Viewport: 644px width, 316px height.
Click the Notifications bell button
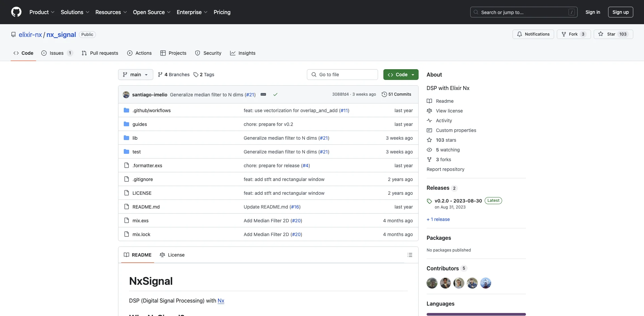coord(533,34)
